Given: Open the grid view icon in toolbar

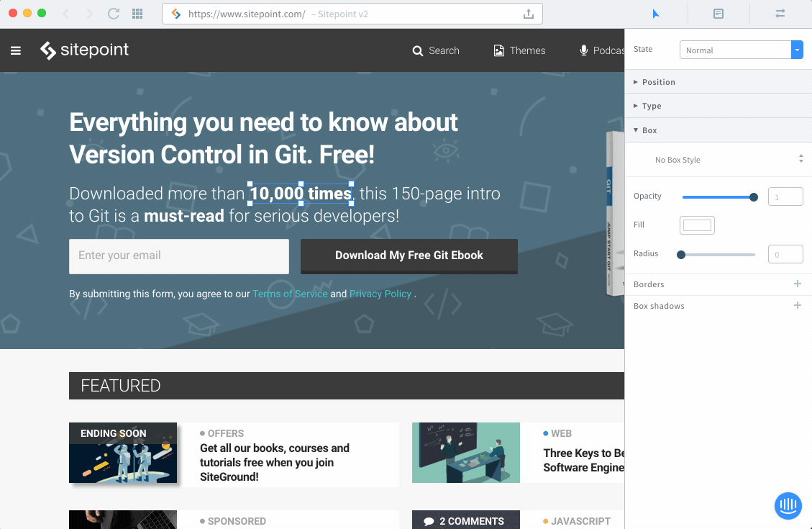Looking at the screenshot, I should pos(137,14).
